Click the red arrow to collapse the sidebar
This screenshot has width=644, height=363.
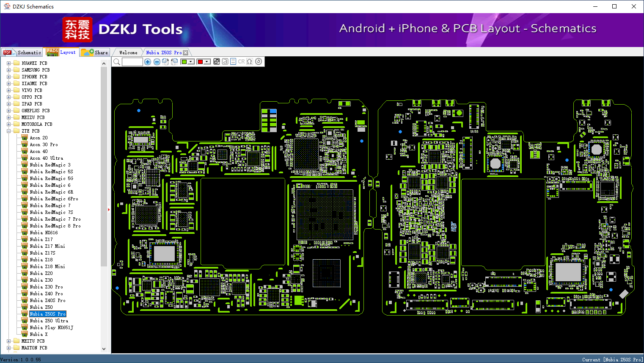click(109, 209)
